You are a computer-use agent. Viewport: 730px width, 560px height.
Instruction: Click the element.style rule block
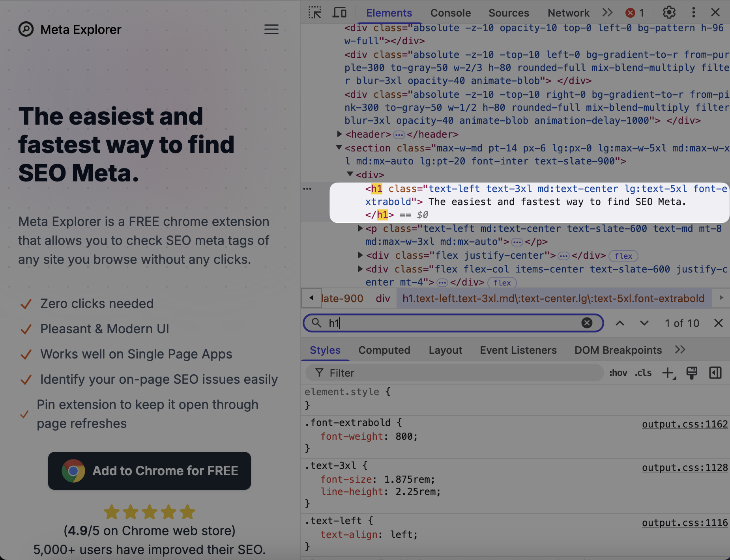[x=515, y=399]
